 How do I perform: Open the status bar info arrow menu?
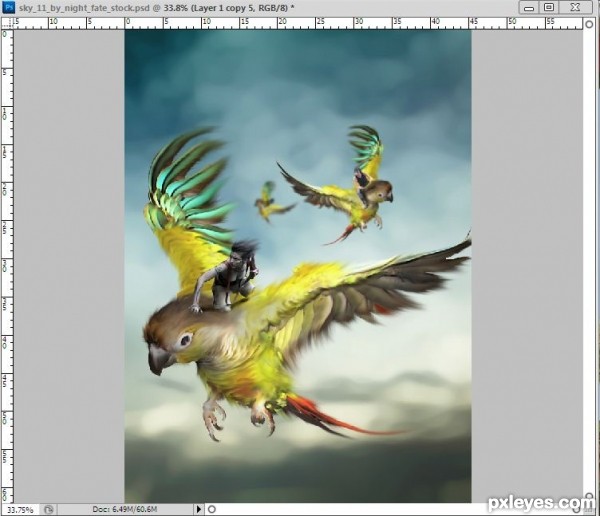[x=199, y=509]
